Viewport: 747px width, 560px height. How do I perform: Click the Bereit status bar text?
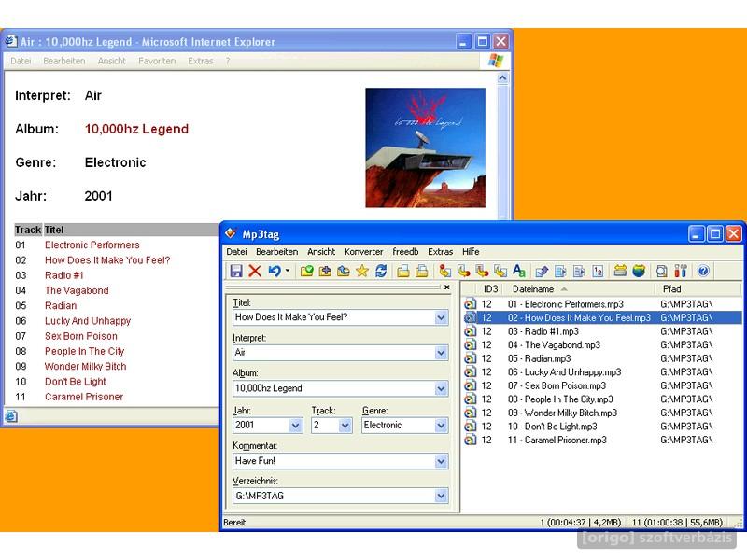tap(234, 523)
